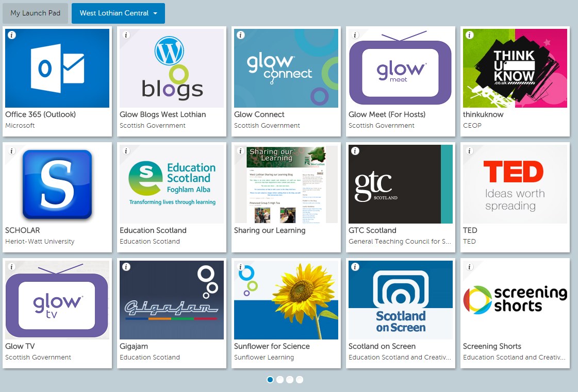Show info for Glow TV tile
The image size is (578, 392).
click(12, 267)
